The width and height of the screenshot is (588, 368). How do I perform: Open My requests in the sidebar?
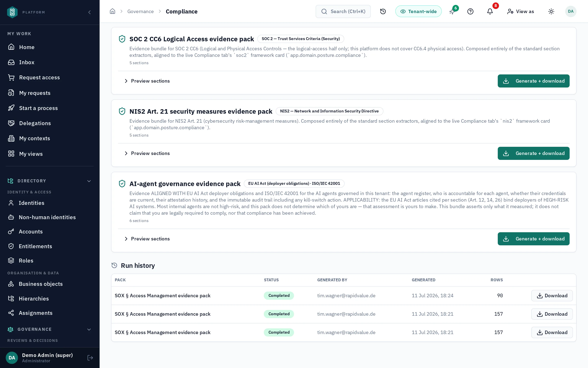(x=50, y=93)
